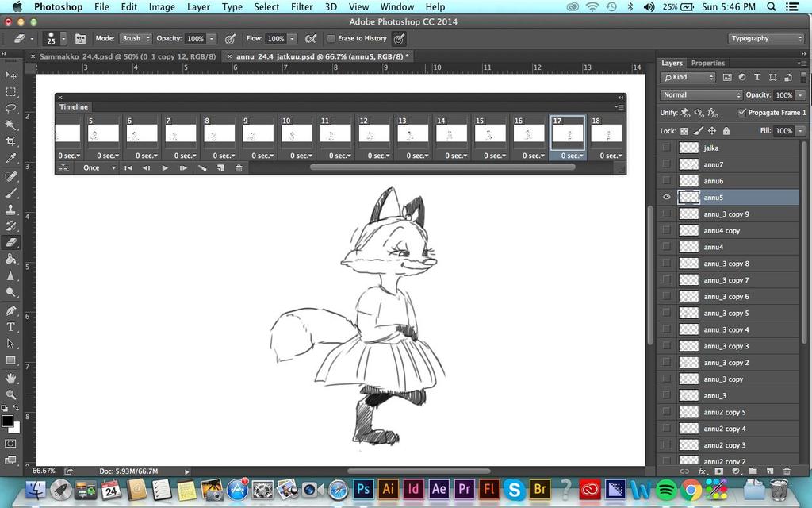812x508 pixels.
Task: Select the Paint Bucket tool
Action: tap(10, 260)
